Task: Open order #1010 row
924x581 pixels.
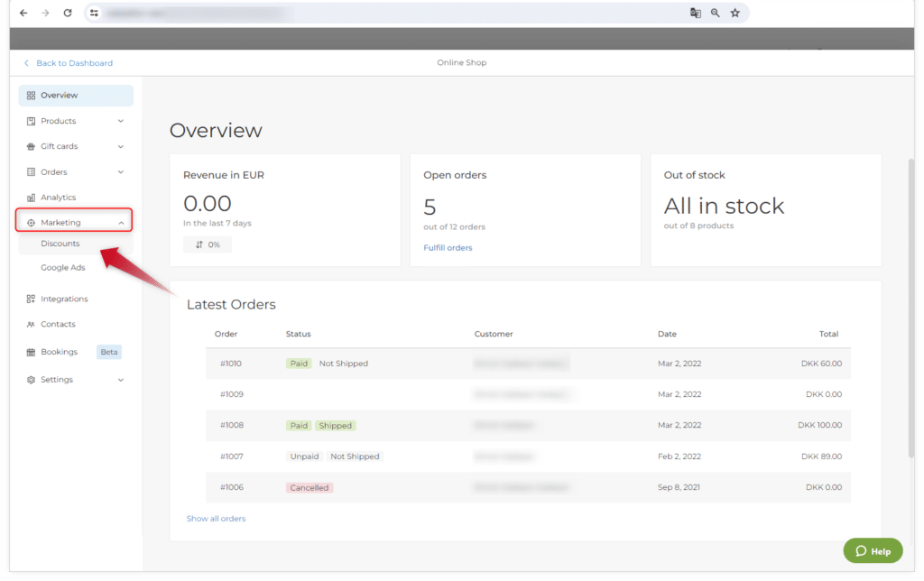Action: click(x=231, y=364)
